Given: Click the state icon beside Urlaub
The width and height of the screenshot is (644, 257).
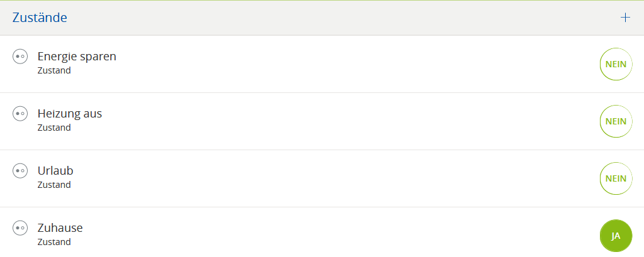Looking at the screenshot, I should click(x=20, y=171).
